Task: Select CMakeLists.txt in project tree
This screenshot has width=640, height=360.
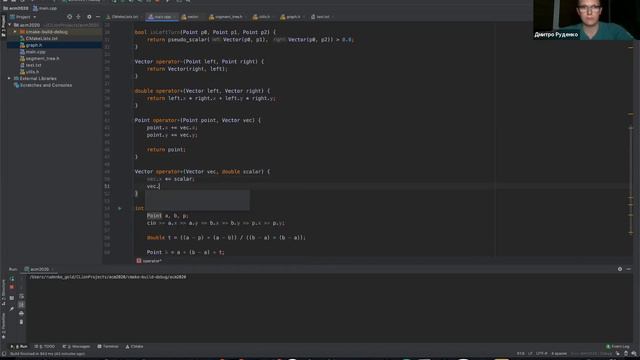Action: click(x=41, y=38)
